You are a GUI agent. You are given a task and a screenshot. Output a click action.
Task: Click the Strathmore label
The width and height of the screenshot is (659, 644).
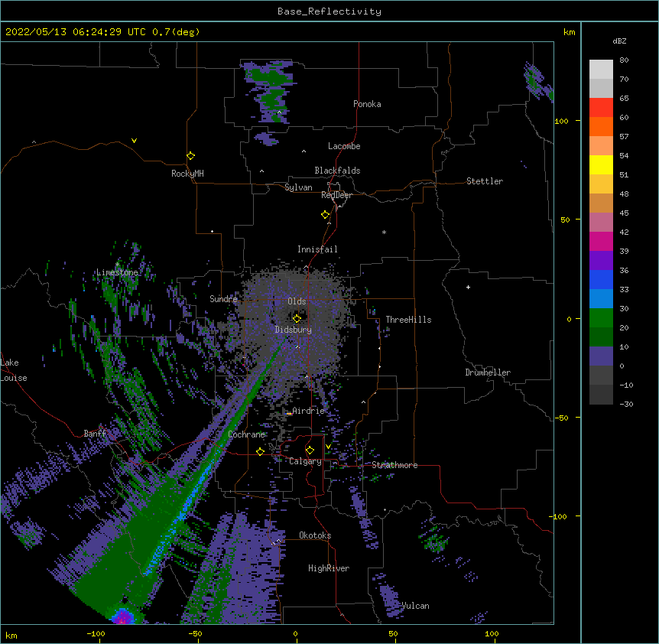(x=394, y=465)
